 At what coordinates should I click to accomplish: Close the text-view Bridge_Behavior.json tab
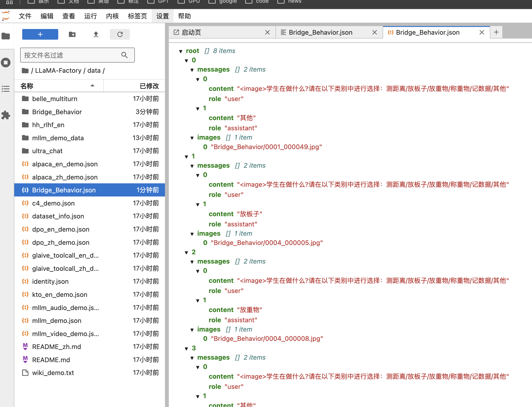(x=375, y=32)
